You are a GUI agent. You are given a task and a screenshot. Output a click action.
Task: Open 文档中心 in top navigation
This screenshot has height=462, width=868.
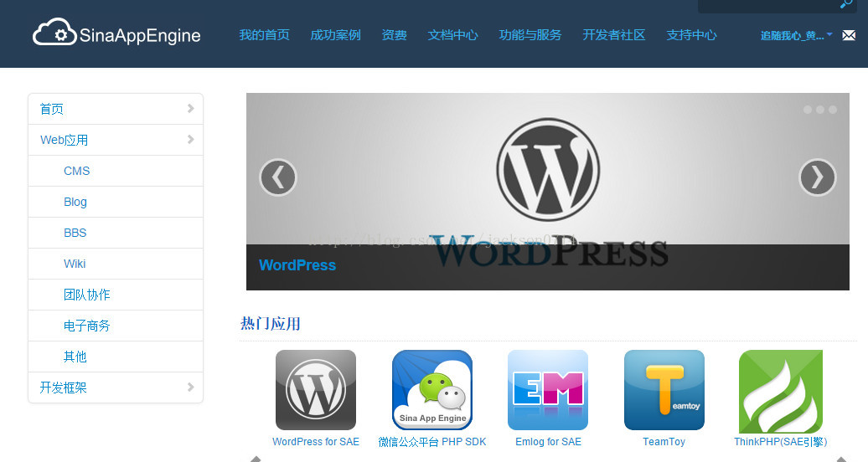pos(452,35)
